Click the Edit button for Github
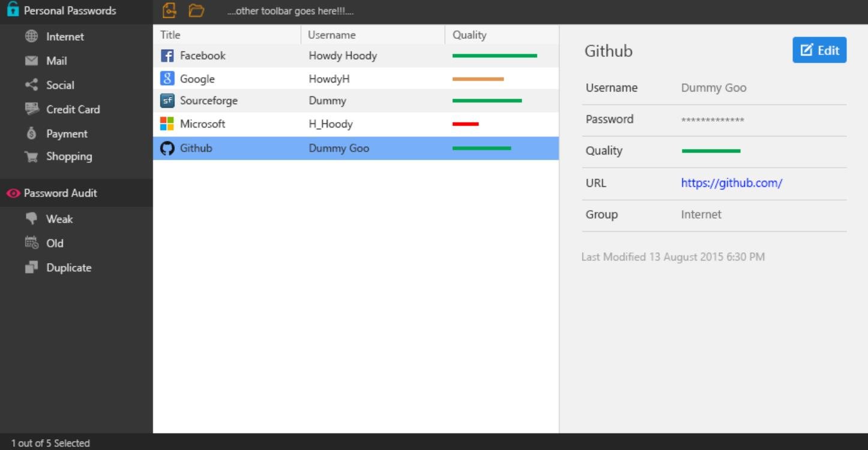 click(x=819, y=50)
